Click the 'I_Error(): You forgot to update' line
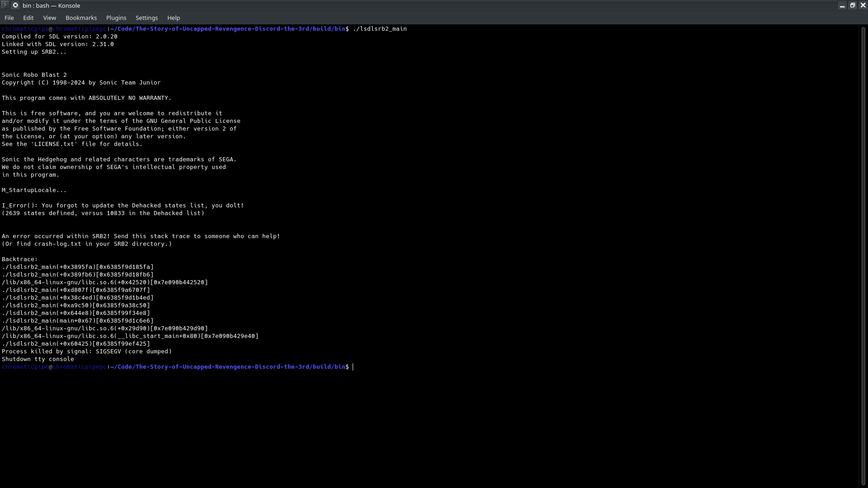This screenshot has width=868, height=488. pos(123,206)
